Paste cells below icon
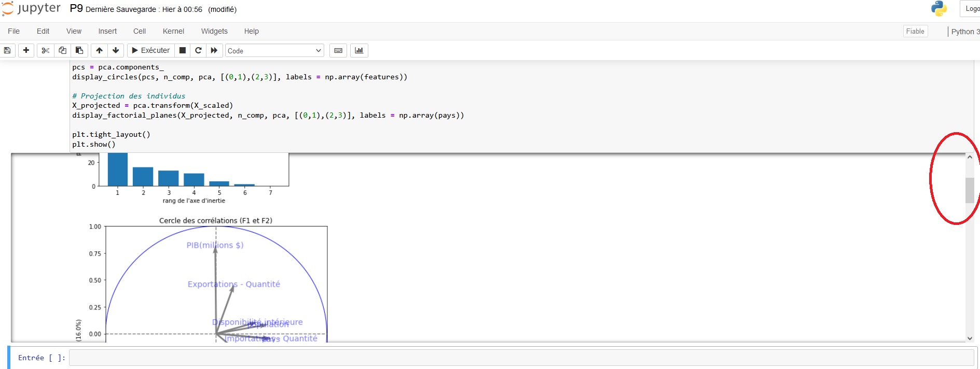 point(79,50)
